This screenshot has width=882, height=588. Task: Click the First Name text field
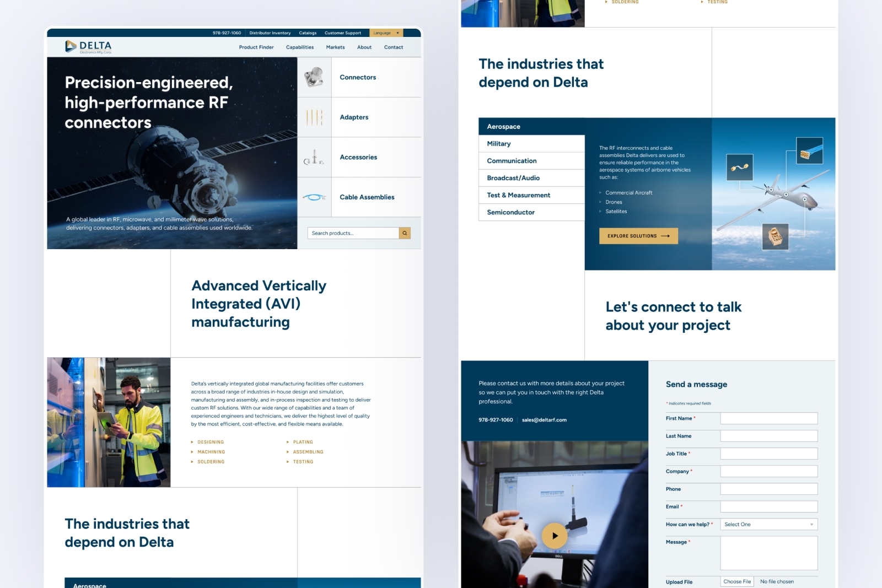[x=768, y=418]
